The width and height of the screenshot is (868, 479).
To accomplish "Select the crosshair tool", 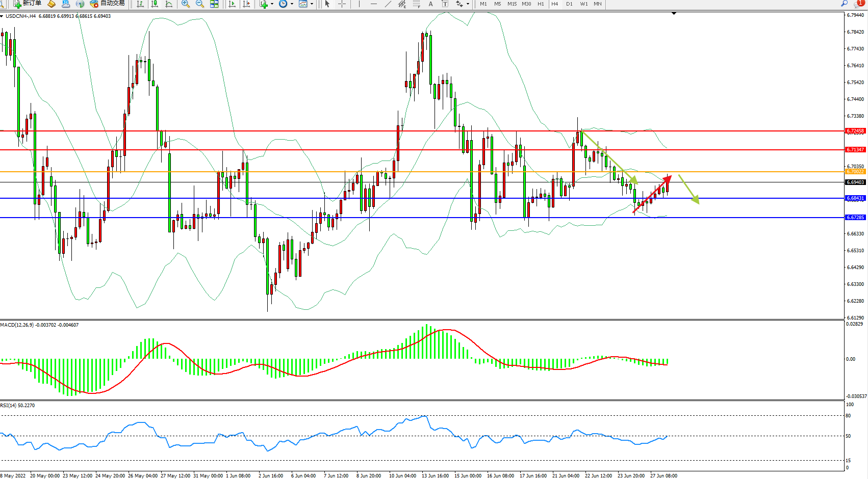I will 342,4.
